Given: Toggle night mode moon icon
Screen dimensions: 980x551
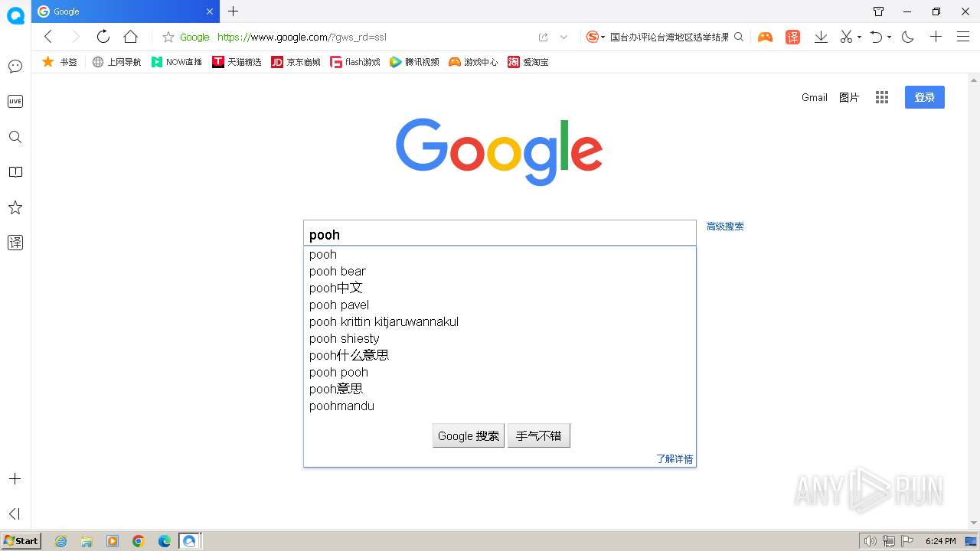Looking at the screenshot, I should [908, 37].
